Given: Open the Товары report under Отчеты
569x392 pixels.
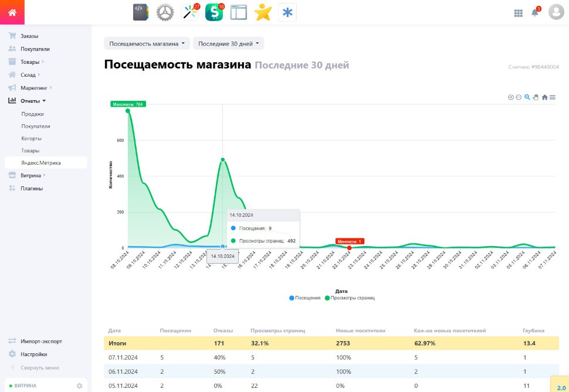Looking at the screenshot, I should pyautogui.click(x=30, y=151).
